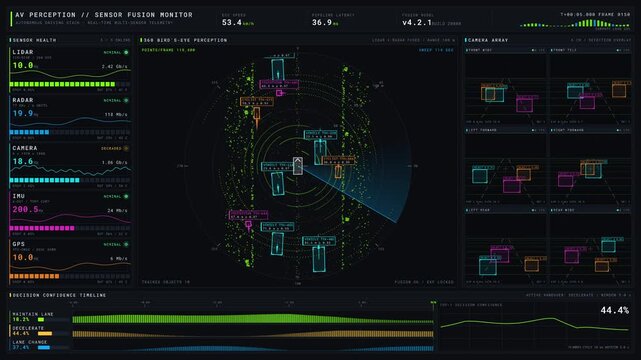Screen dimensions: 641x360
Task: Click the 360 Bird's-Eye Perception panel title
Action: point(185,40)
